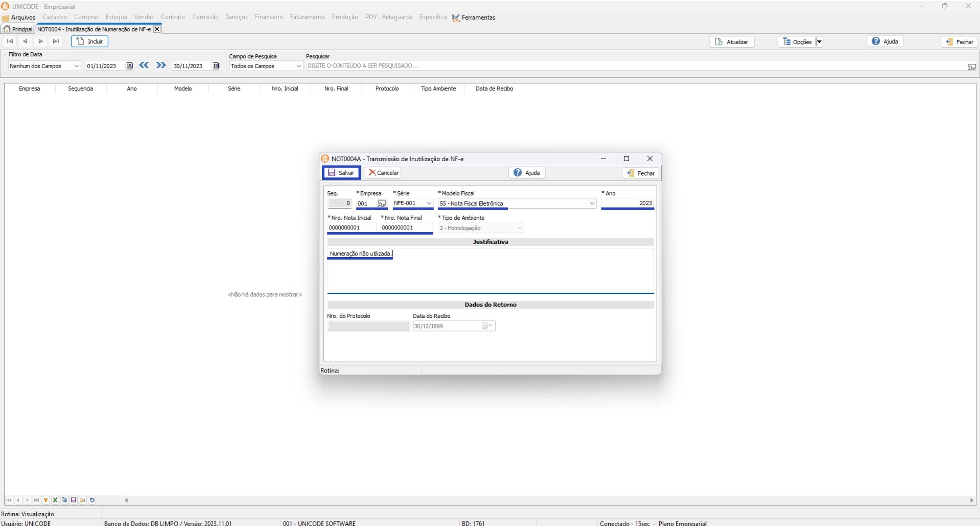Click the Empresa lookup search icon
The width and height of the screenshot is (980, 526).
click(381, 203)
